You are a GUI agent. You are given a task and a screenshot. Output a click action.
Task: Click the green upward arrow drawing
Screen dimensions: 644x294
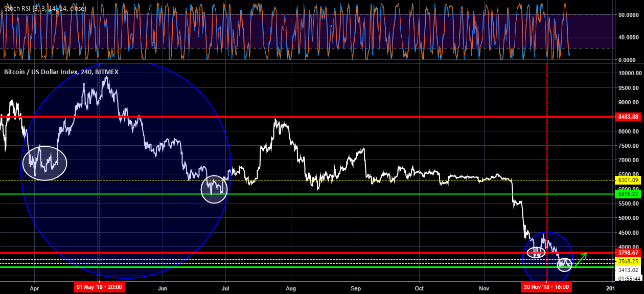click(581, 260)
